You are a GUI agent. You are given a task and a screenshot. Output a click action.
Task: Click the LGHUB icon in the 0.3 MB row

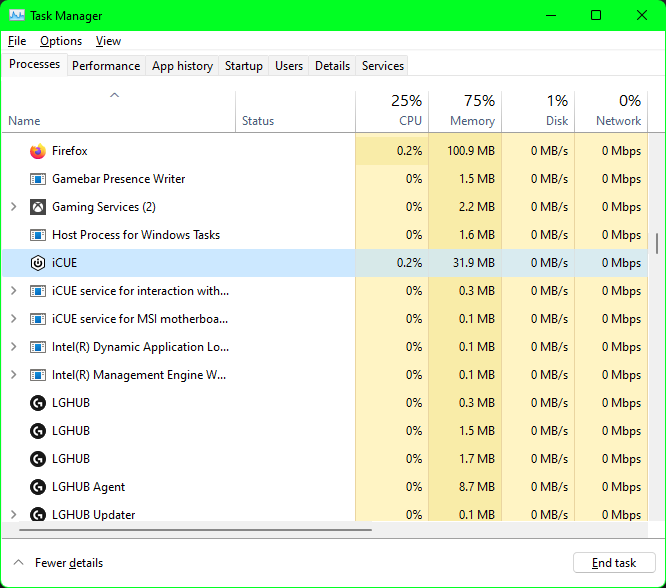[x=38, y=403]
